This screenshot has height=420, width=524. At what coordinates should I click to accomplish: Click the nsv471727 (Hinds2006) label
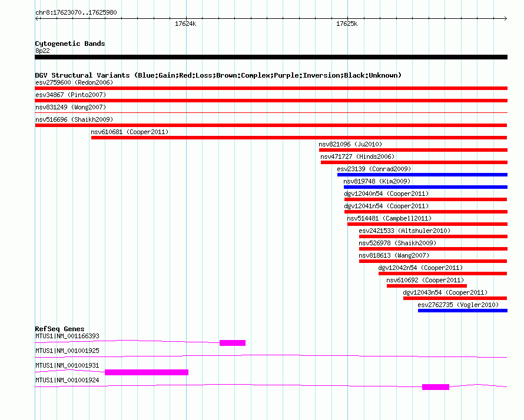[x=357, y=156]
